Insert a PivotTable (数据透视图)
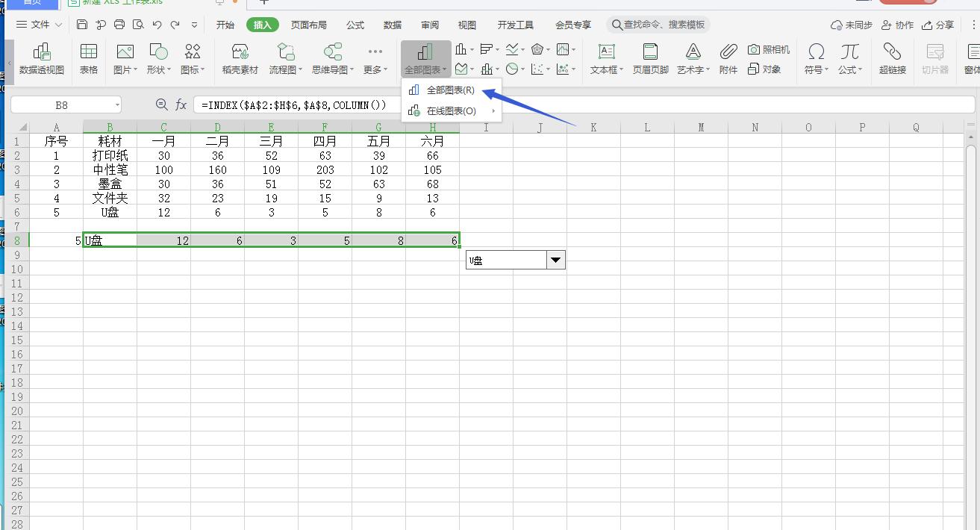 42,58
